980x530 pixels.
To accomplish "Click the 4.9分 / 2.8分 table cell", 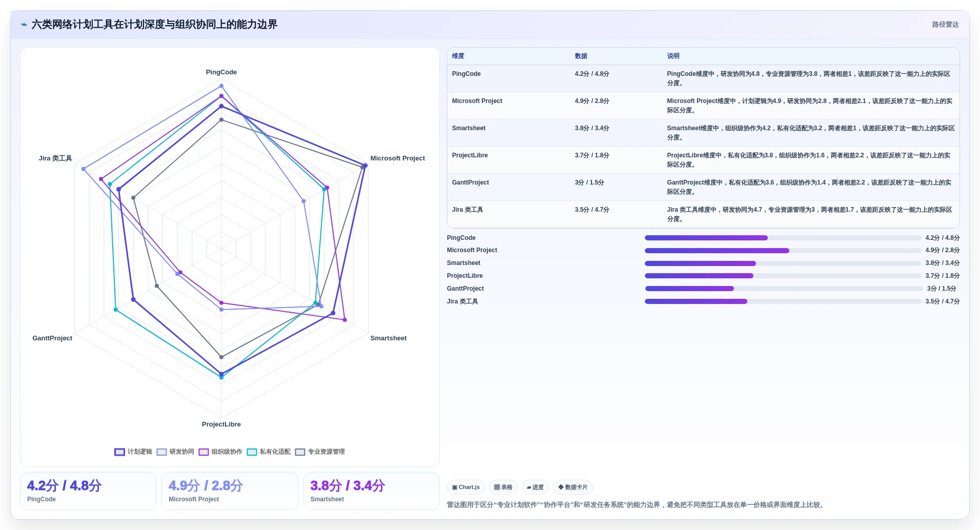I will (x=592, y=101).
